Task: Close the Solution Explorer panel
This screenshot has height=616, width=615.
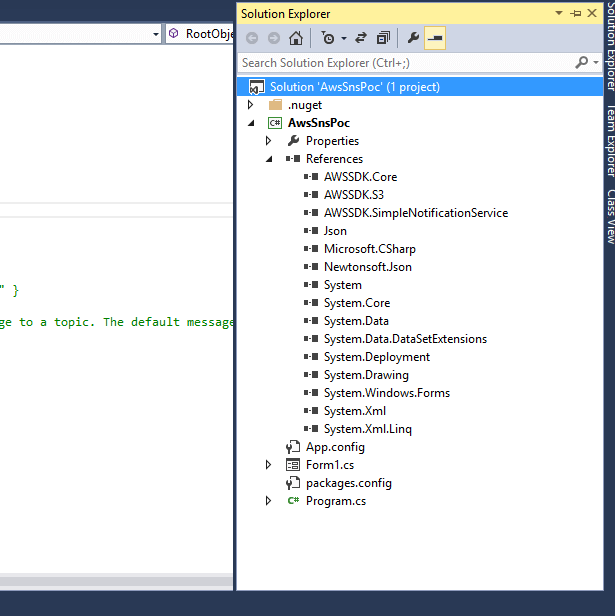Action: (x=592, y=13)
